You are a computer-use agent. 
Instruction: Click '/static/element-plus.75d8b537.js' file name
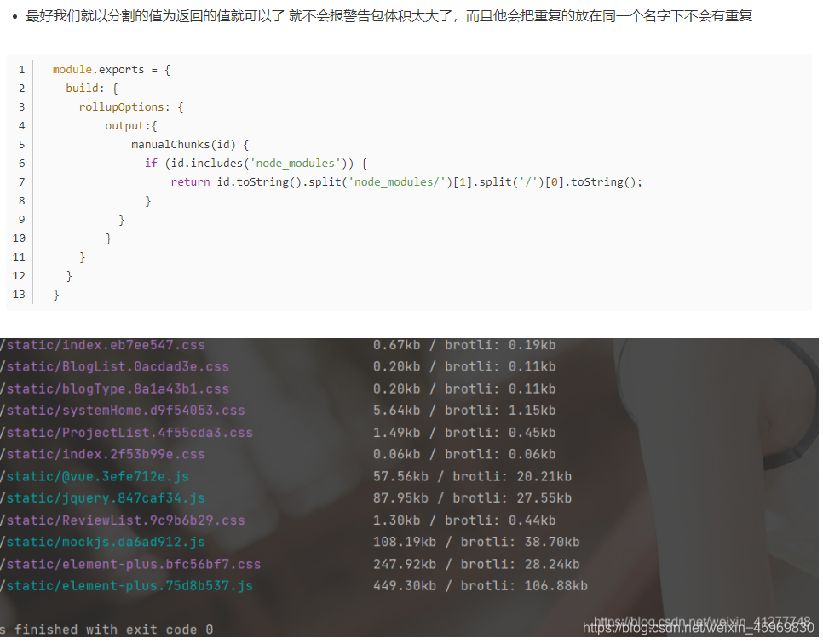(126, 586)
